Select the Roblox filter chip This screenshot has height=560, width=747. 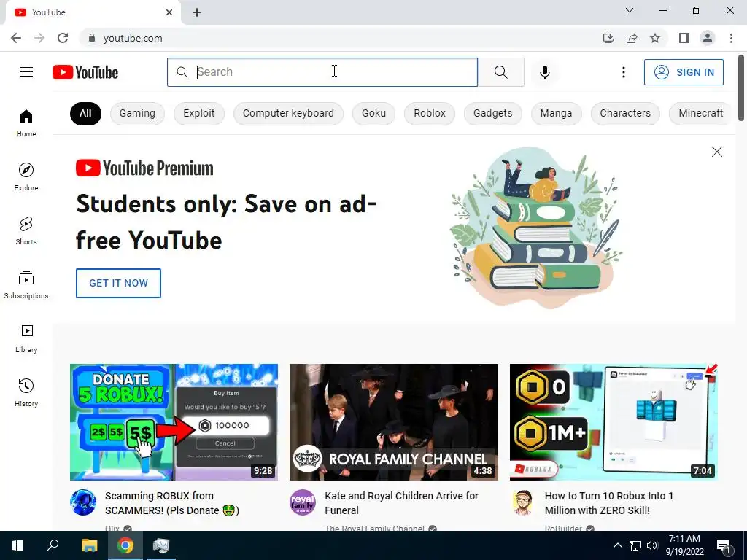tap(429, 113)
